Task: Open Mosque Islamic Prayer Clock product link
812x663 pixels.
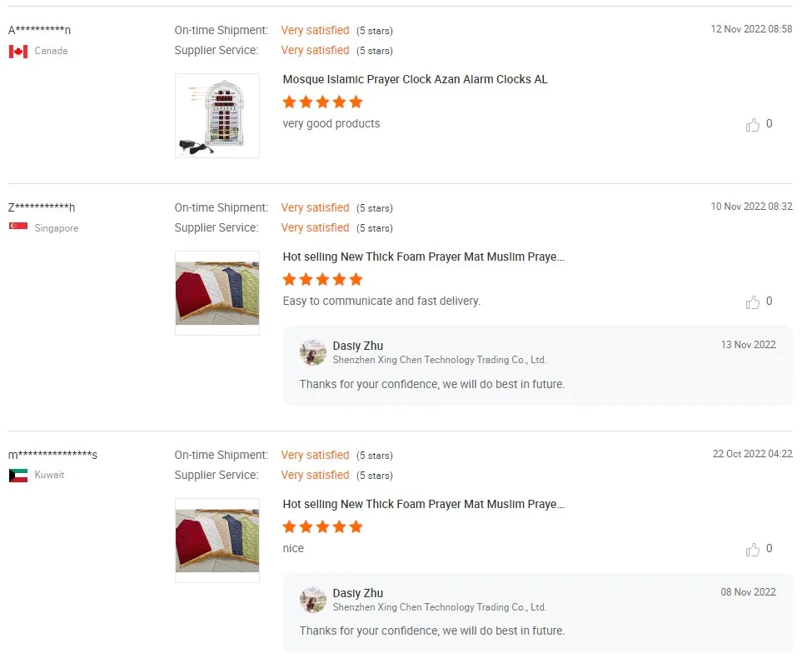Action: pos(415,80)
